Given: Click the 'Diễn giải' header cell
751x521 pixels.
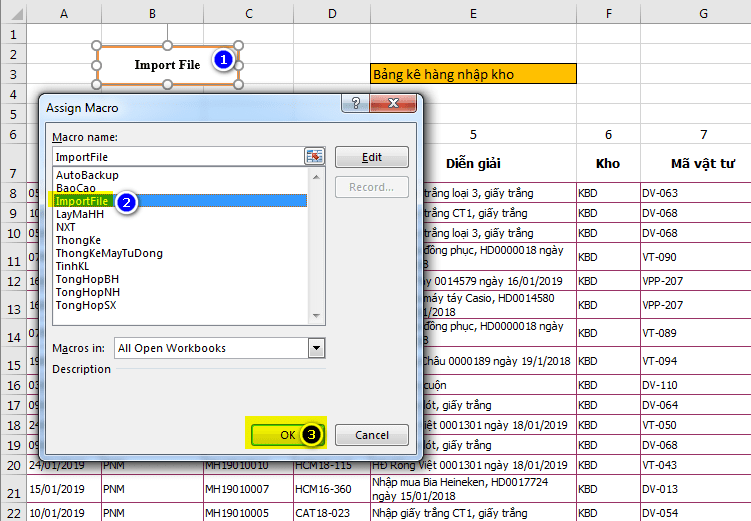Looking at the screenshot, I should coord(473,163).
